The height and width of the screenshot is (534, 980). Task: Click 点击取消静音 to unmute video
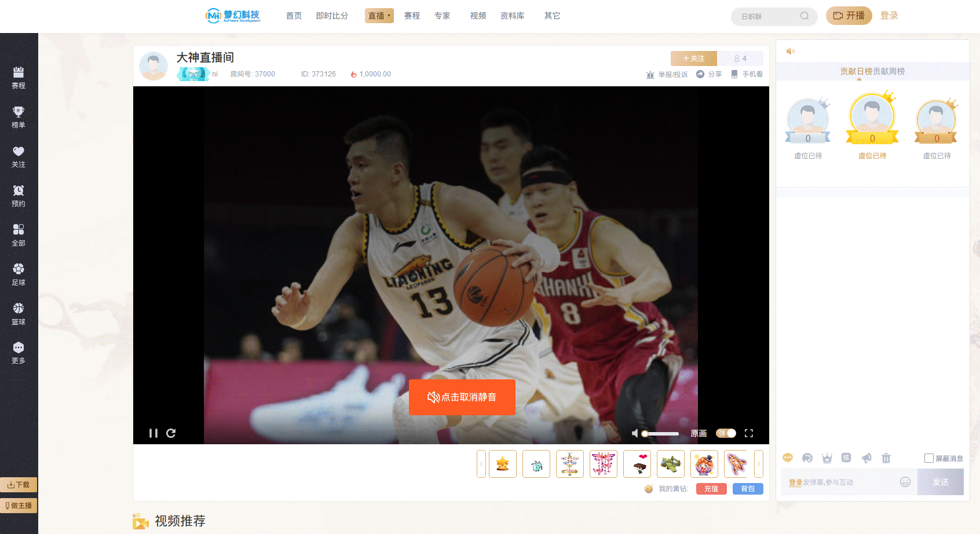coord(462,397)
